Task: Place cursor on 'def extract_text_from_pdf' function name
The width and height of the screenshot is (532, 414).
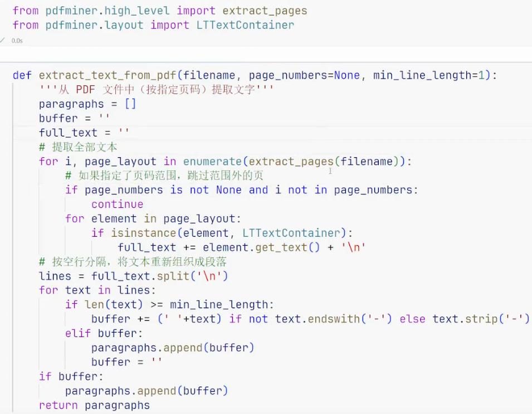Action: [x=108, y=75]
